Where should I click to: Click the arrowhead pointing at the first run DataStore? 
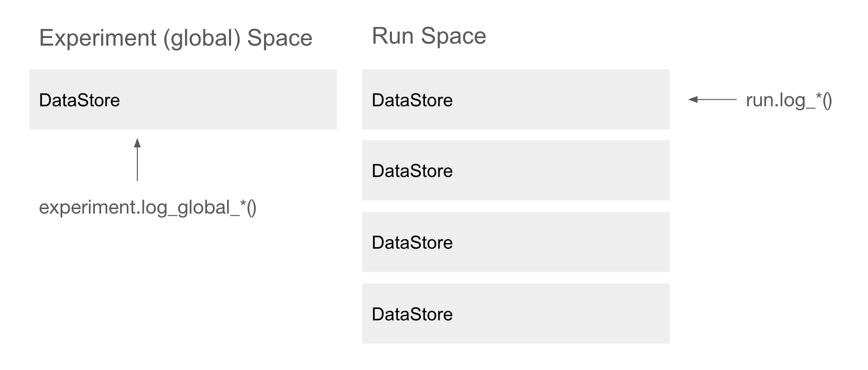(x=693, y=100)
